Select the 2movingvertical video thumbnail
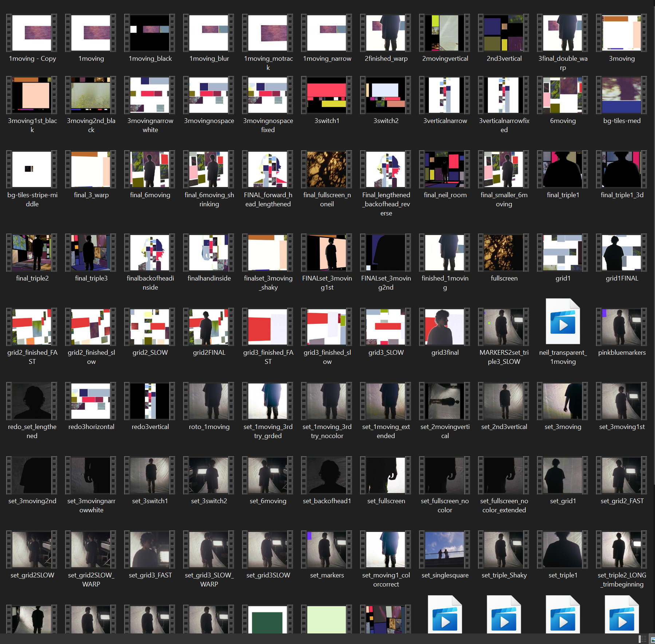Image resolution: width=655 pixels, height=644 pixels. [x=445, y=33]
